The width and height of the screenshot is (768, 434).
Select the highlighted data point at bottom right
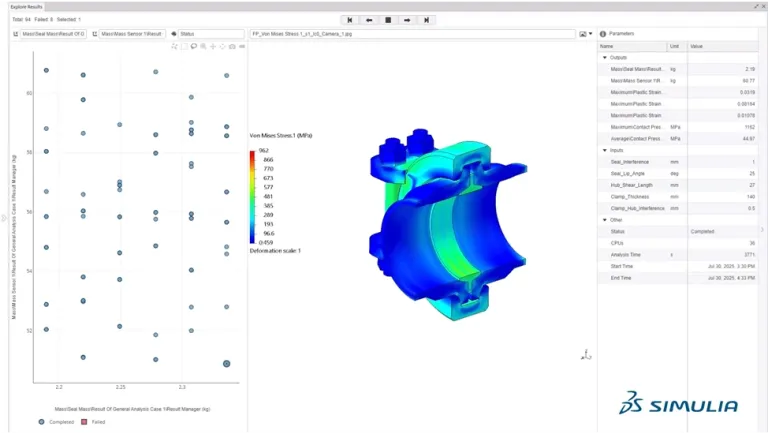pyautogui.click(x=226, y=363)
